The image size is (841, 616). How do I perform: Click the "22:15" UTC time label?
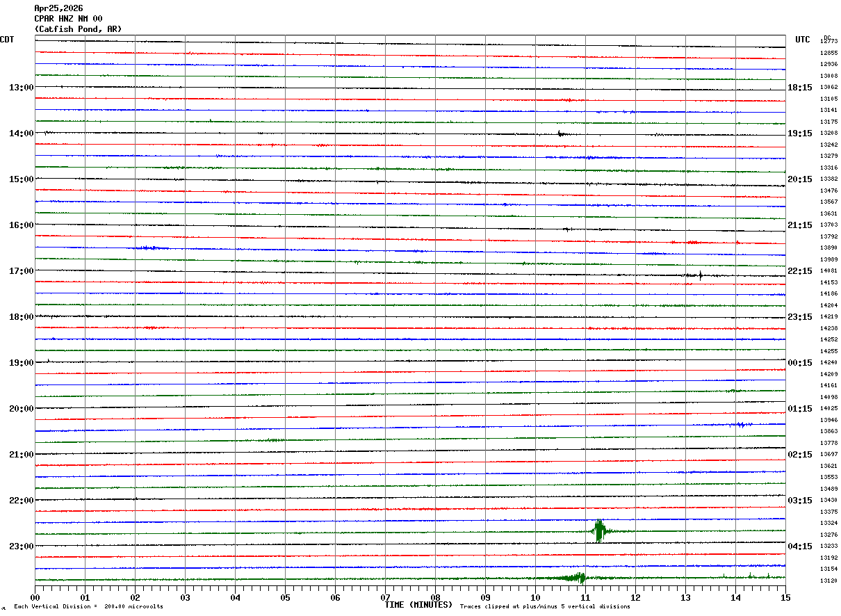coord(800,271)
